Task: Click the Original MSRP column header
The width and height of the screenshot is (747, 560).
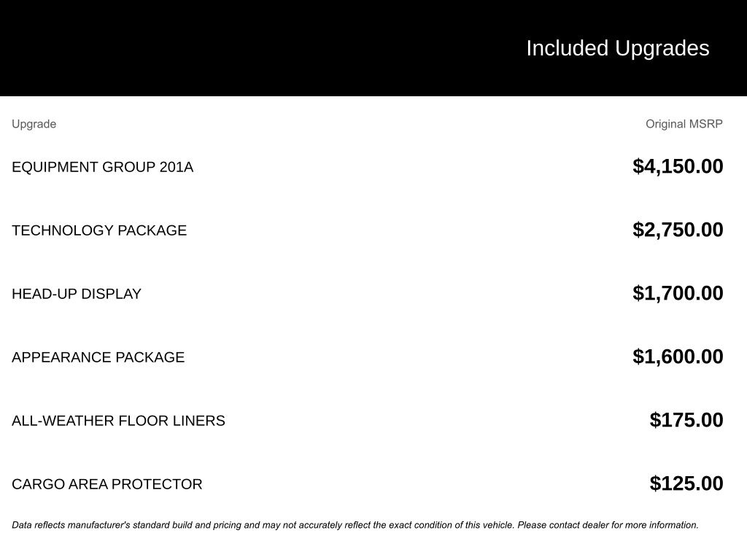Action: pyautogui.click(x=684, y=124)
